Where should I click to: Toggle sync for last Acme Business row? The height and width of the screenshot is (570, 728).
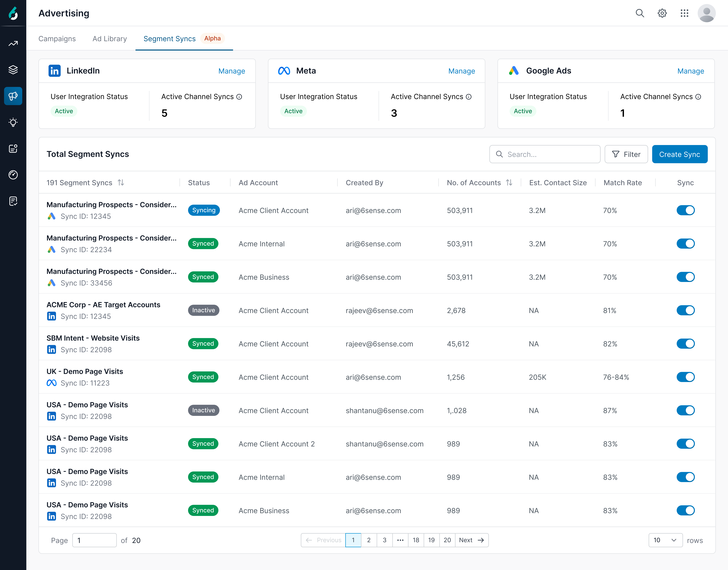686,511
